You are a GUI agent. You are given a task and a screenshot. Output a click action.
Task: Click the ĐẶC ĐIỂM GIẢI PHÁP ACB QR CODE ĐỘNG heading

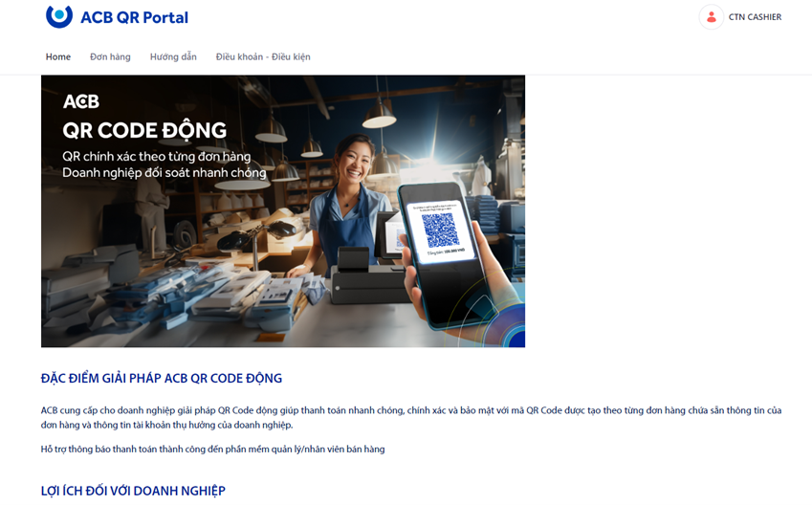coord(162,378)
